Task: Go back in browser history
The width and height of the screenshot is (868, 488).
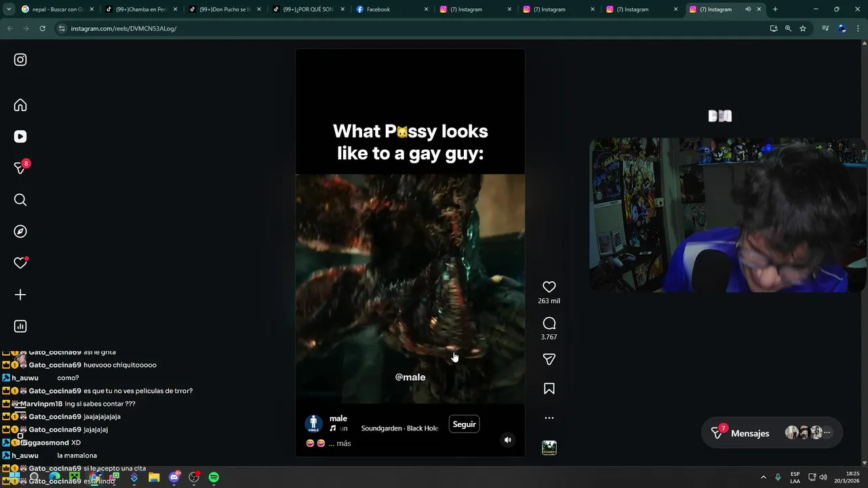Action: [9, 28]
